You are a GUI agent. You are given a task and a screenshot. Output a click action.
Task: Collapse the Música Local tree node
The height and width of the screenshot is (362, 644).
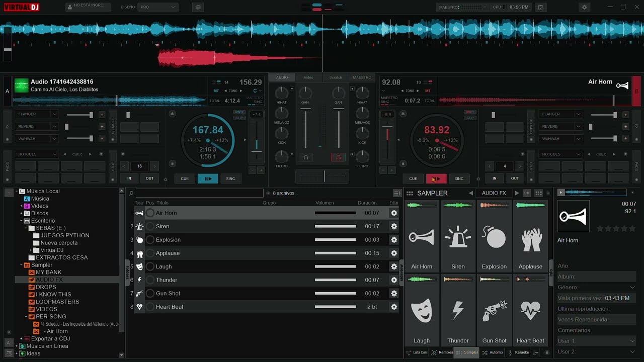pos(17,191)
